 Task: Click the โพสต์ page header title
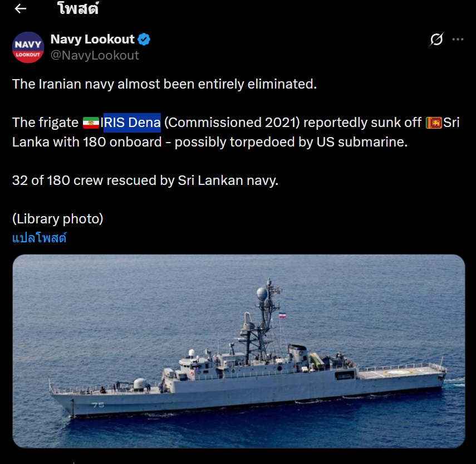pos(77,9)
